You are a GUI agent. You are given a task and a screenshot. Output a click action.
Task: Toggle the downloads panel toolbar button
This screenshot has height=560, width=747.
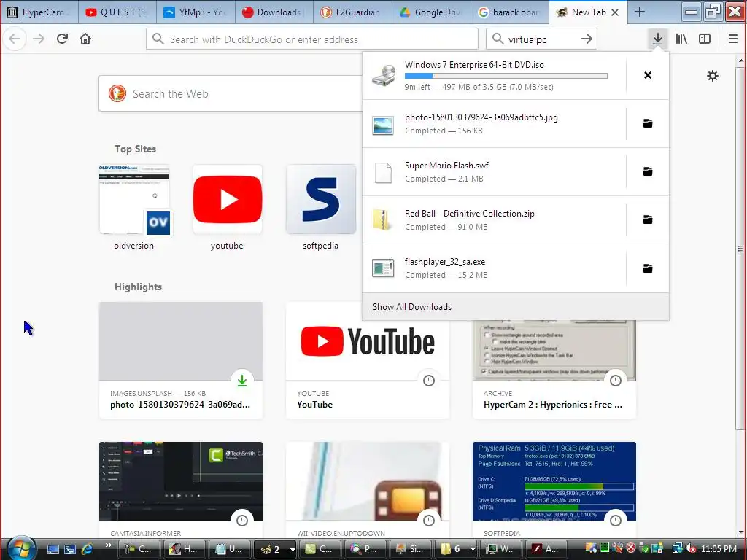(657, 39)
